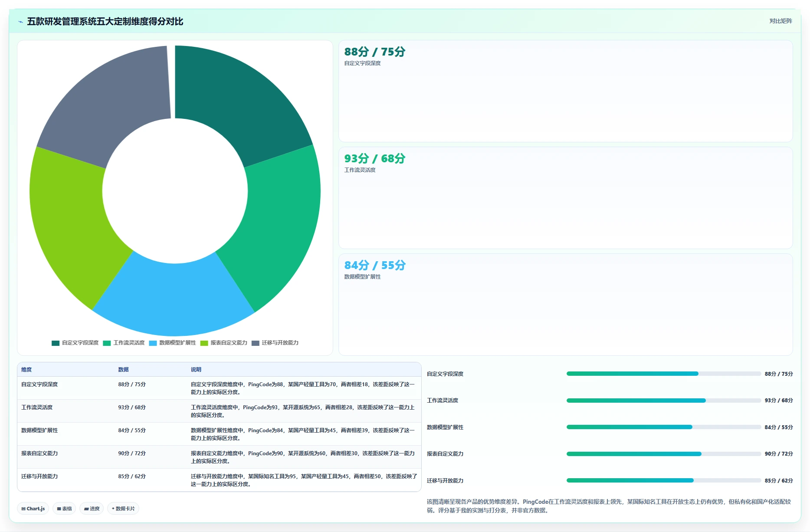Click description mentioning PingCode为84
810x532 pixels.
[x=303, y=434]
